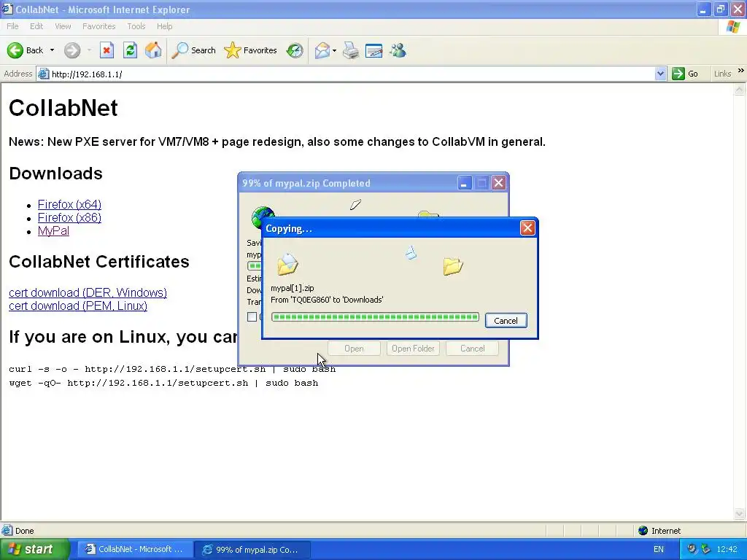Expand the Back button history dropdown
The height and width of the screenshot is (560, 747).
pyautogui.click(x=52, y=50)
